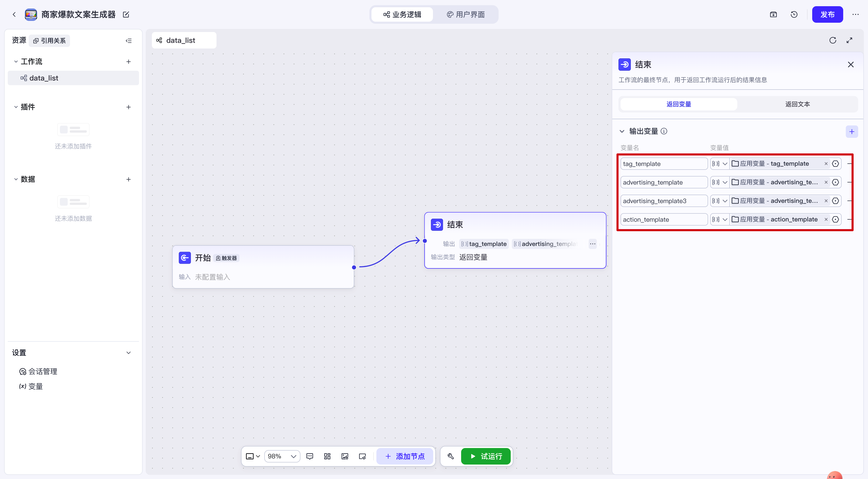This screenshot has height=479, width=868.
Task: Click the refresh canvas icon
Action: [833, 41]
